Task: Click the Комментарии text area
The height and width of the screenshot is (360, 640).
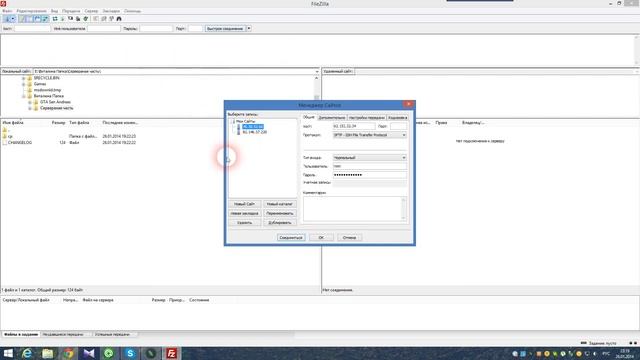Action: tap(355, 209)
